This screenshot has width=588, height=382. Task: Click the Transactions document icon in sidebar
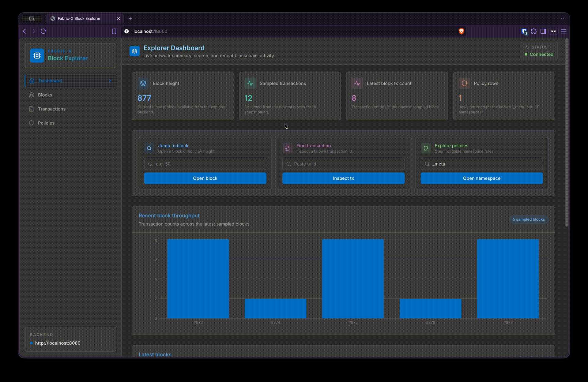[x=31, y=109]
